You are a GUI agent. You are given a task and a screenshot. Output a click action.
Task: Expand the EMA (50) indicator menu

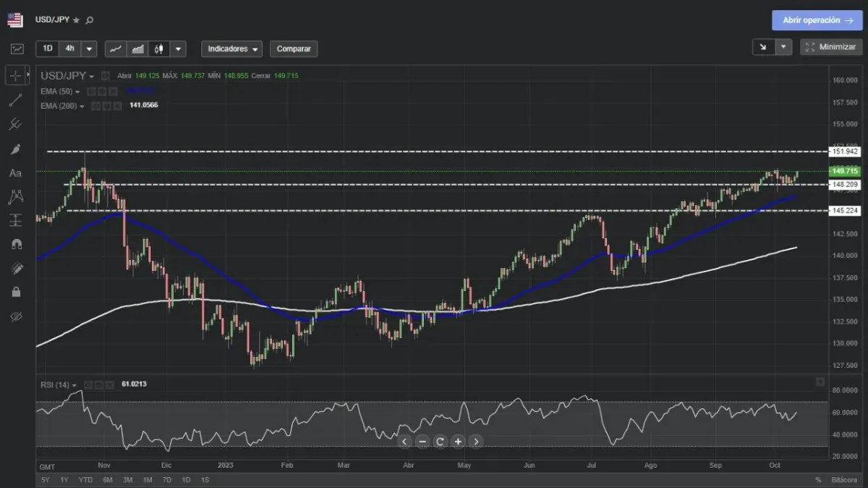[x=77, y=92]
